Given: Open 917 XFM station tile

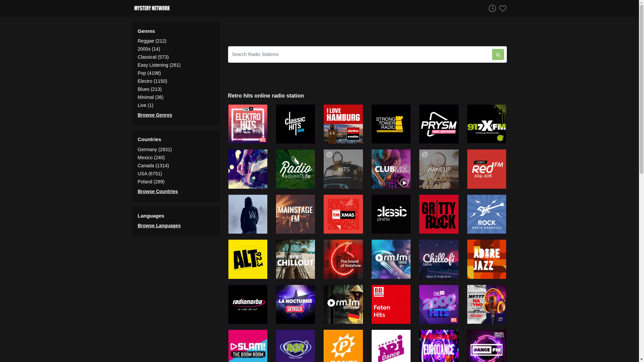Looking at the screenshot, I should coord(487,124).
